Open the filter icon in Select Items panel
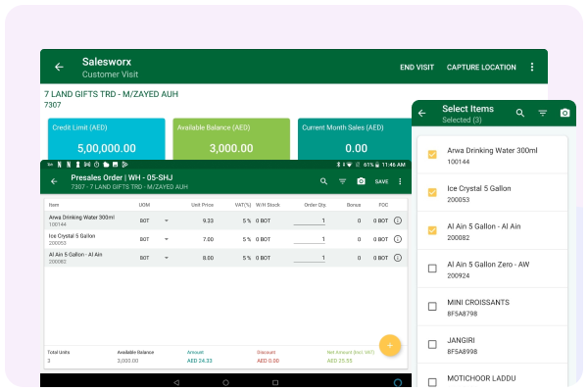This screenshot has width=588, height=392. (x=542, y=114)
